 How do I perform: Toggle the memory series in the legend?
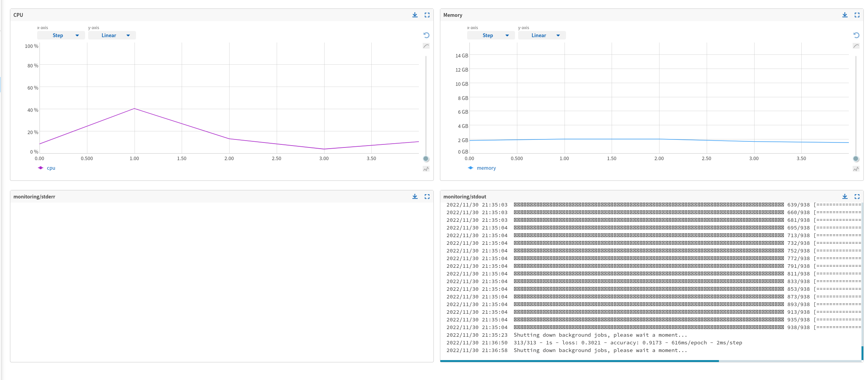tap(482, 168)
